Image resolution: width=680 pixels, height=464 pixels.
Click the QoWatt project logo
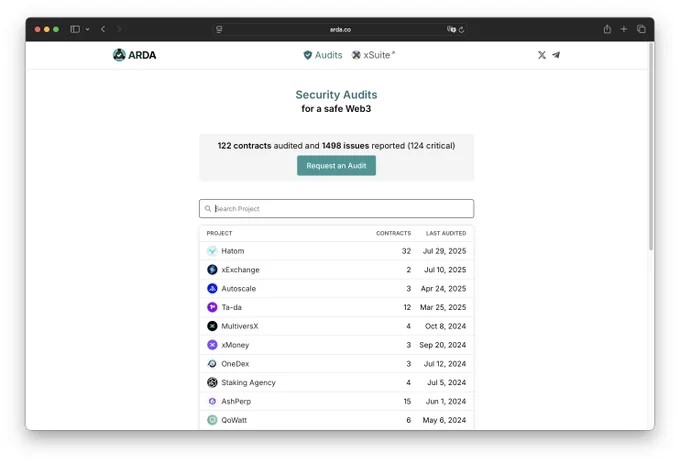tap(212, 420)
